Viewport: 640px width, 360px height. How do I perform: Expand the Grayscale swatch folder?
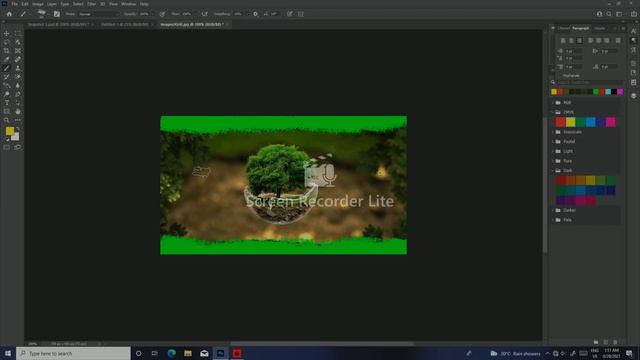[553, 132]
